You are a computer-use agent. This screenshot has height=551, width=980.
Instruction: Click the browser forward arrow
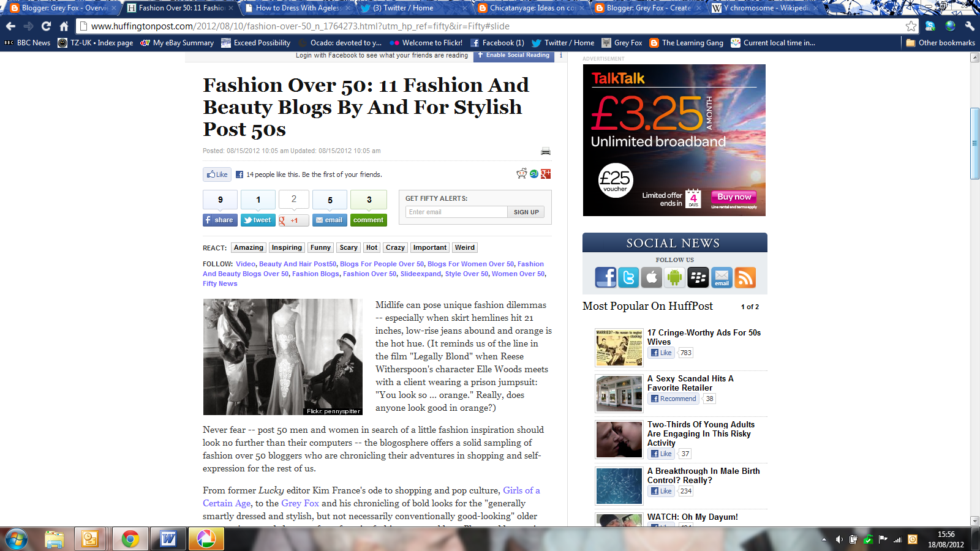[28, 26]
